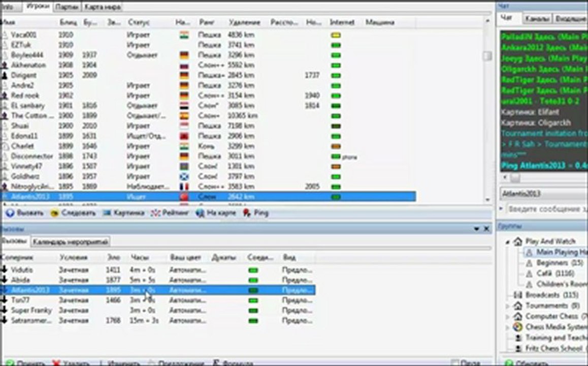Click the challenge arrow icon for Vidutis
The width and height of the screenshot is (588, 366).
4,269
